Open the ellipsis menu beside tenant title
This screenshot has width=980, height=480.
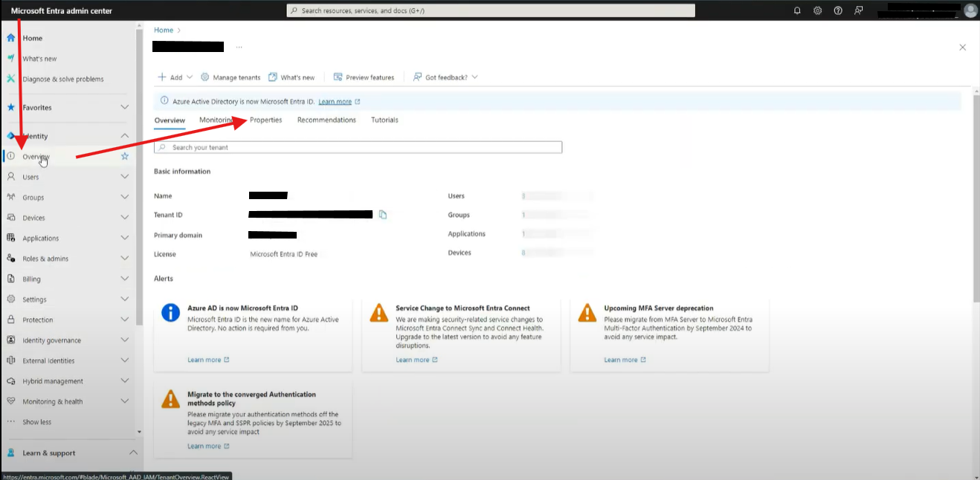tap(239, 47)
